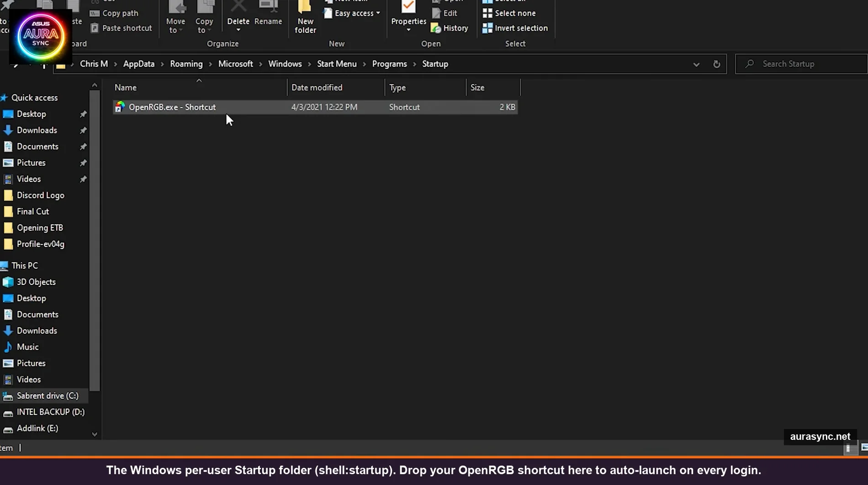Click the Paste shortcut icon
The height and width of the screenshot is (485, 868).
click(x=121, y=28)
